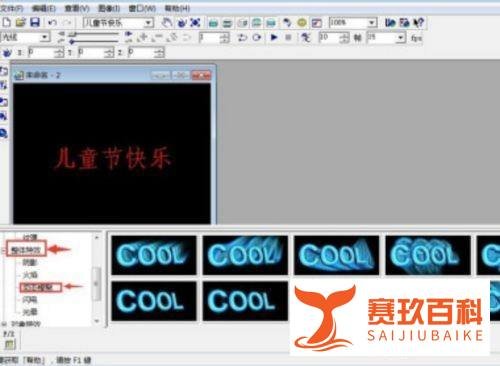Viewport: 500px width, 366px height.
Task: Stop the animation playback
Action: (x=288, y=37)
